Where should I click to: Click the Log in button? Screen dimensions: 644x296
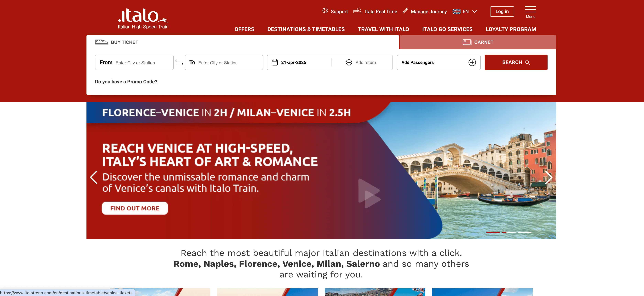502,11
